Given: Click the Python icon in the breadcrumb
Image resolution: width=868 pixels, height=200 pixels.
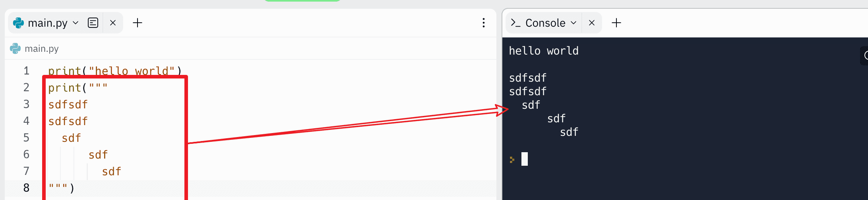Looking at the screenshot, I should (15, 49).
